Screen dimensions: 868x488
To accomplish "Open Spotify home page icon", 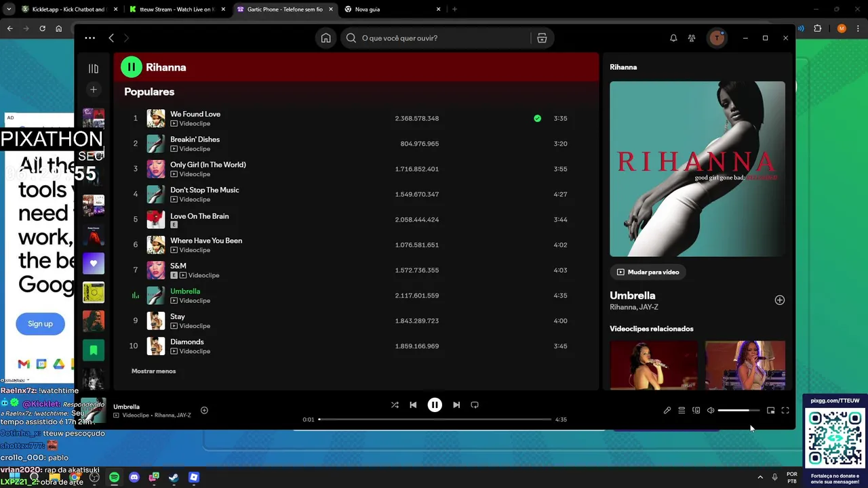I will [326, 38].
